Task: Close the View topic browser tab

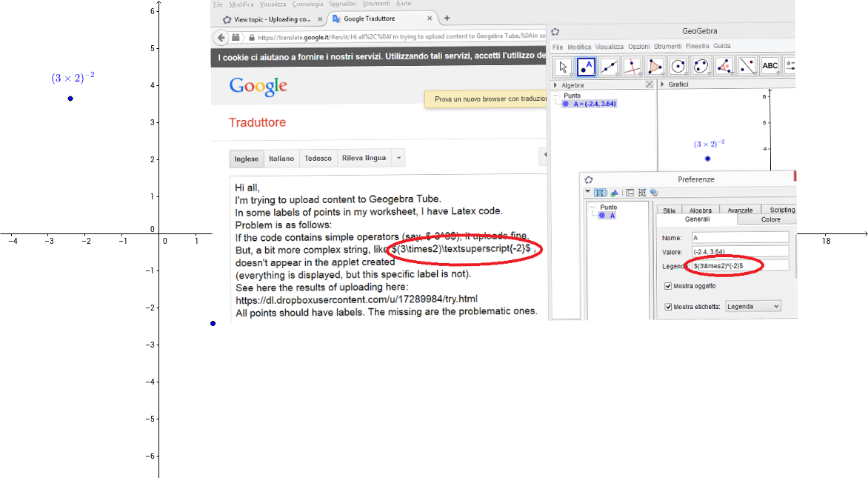Action: tap(320, 19)
